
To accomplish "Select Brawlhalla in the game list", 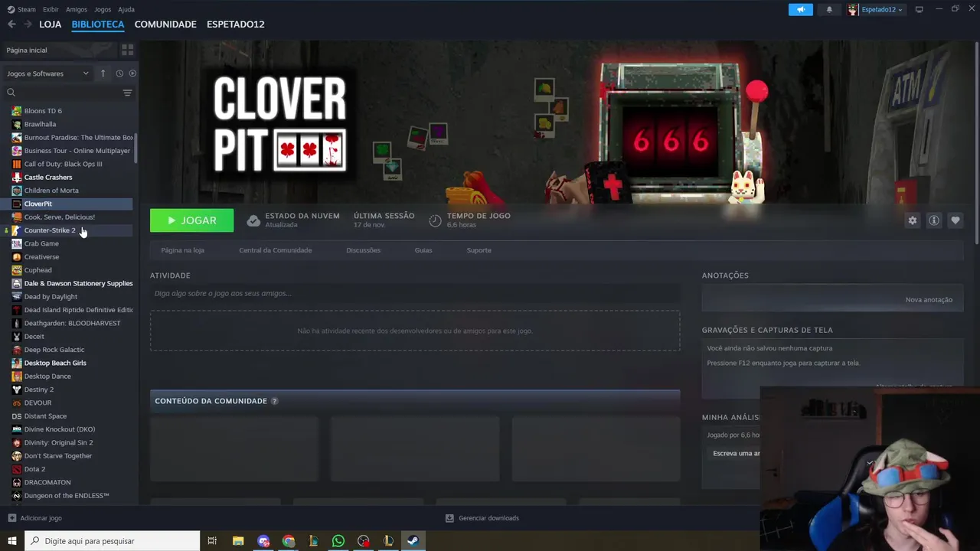I will 40,124.
